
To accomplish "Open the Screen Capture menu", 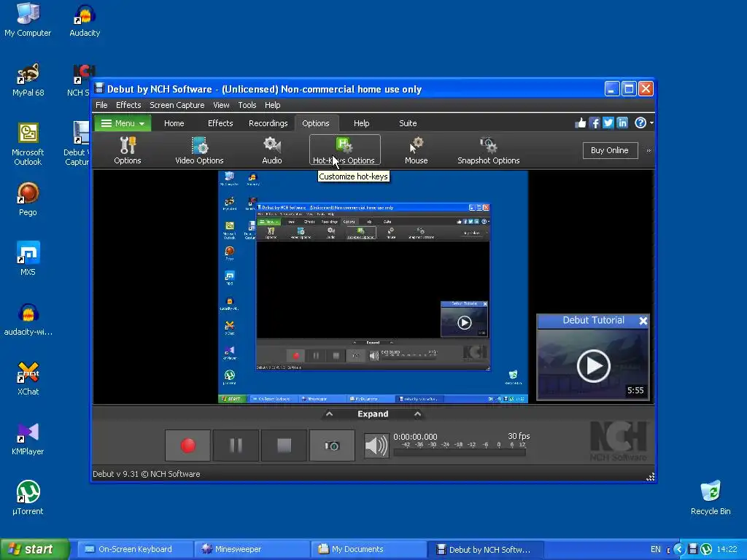I will 177,105.
